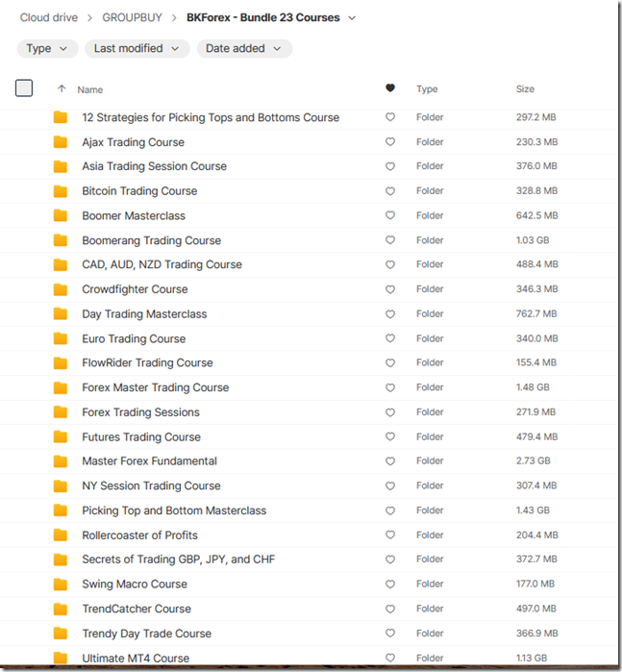Open the Last modified filter dropdown

point(137,48)
